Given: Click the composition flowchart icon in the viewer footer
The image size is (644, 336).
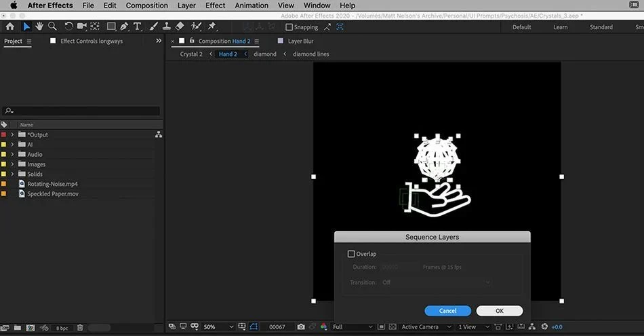Looking at the screenshot, I should click(532, 327).
